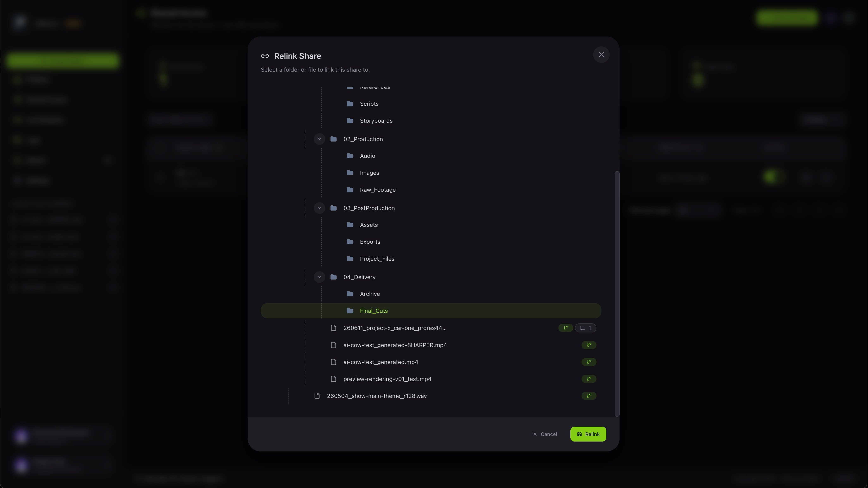Select the 03_PostProduction folder label

pyautogui.click(x=369, y=208)
